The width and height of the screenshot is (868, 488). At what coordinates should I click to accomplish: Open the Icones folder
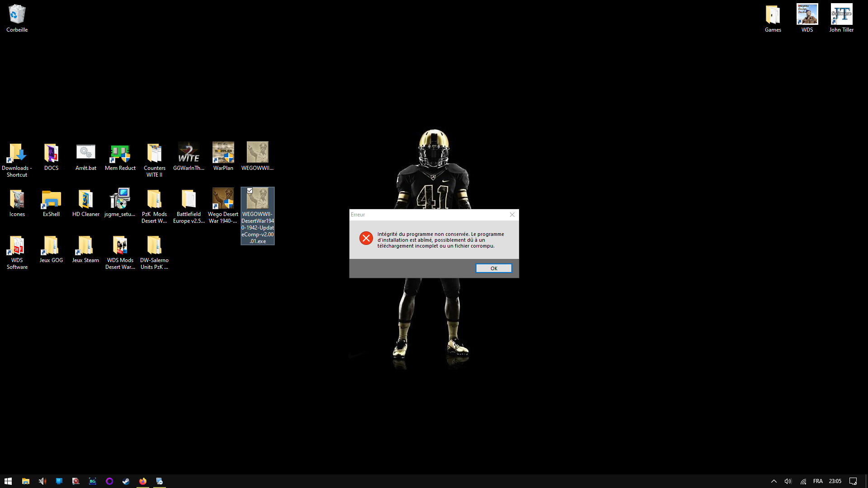coord(17,203)
